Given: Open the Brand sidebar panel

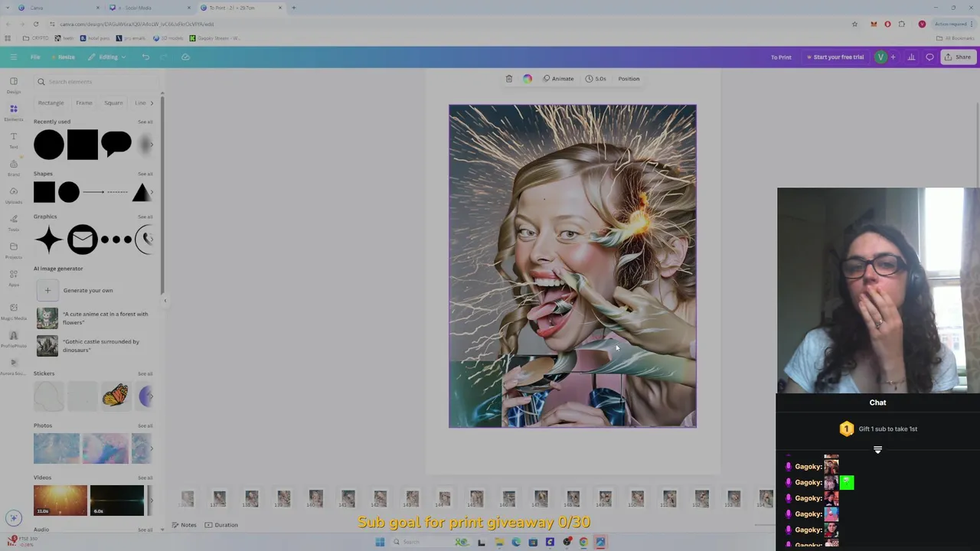Looking at the screenshot, I should (14, 168).
